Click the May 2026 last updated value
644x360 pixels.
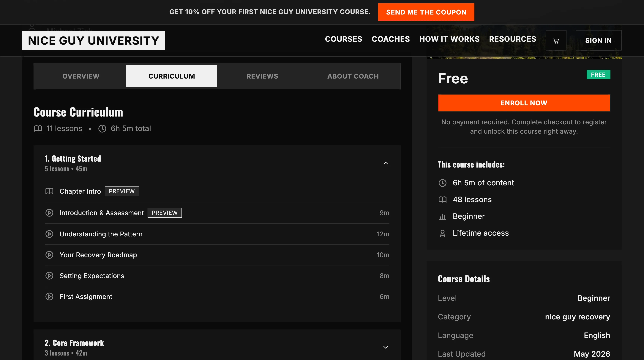click(x=592, y=354)
